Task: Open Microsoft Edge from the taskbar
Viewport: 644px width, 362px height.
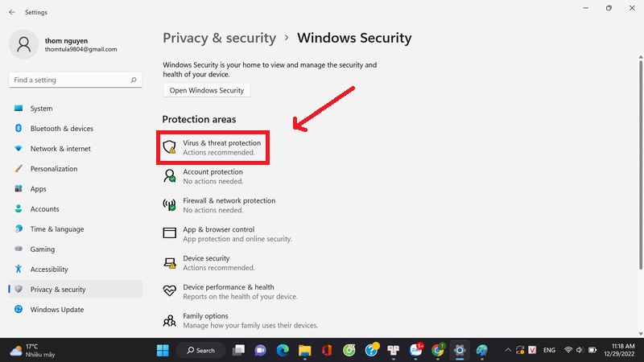Action: click(x=283, y=350)
